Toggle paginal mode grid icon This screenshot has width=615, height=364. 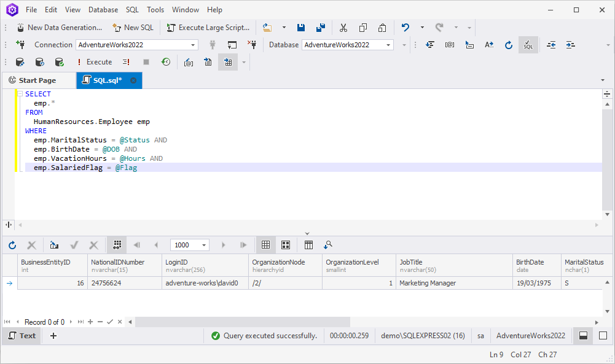[x=117, y=245]
